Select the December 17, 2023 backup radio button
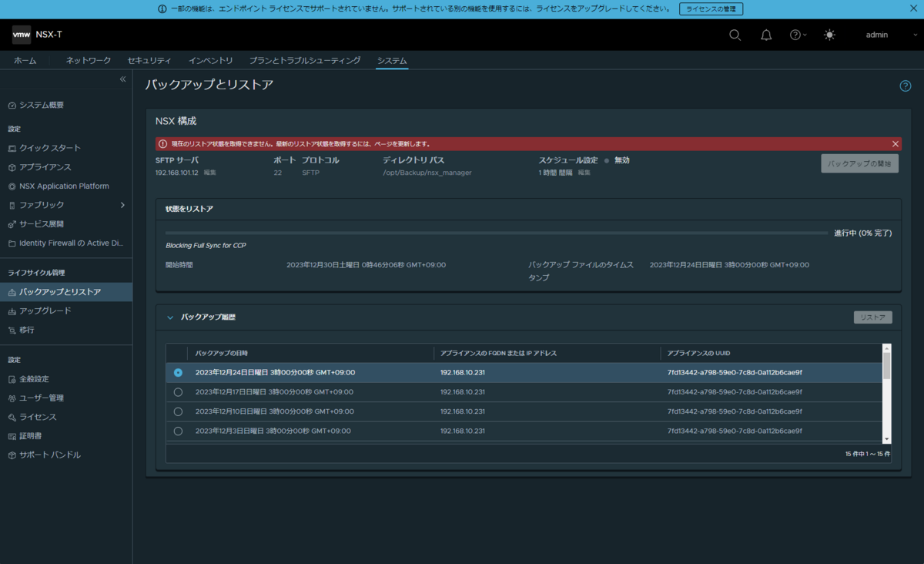The height and width of the screenshot is (564, 924). click(178, 392)
